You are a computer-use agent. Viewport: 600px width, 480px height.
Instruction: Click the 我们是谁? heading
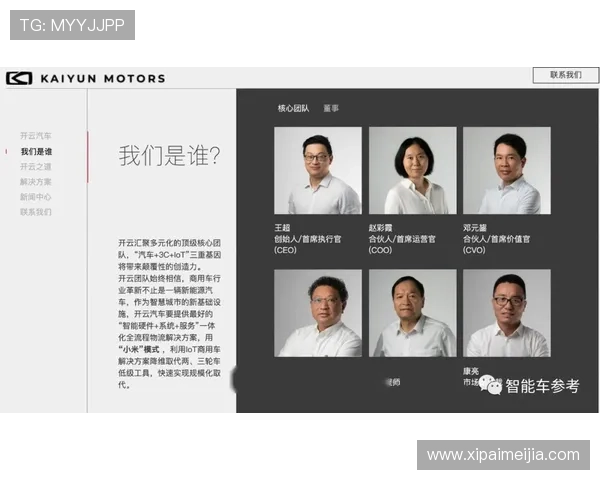(170, 156)
